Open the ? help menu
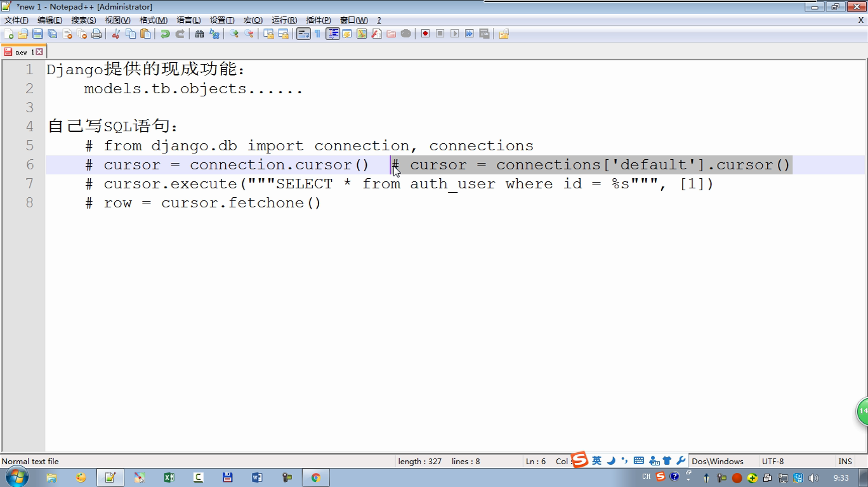The image size is (868, 487). (379, 20)
